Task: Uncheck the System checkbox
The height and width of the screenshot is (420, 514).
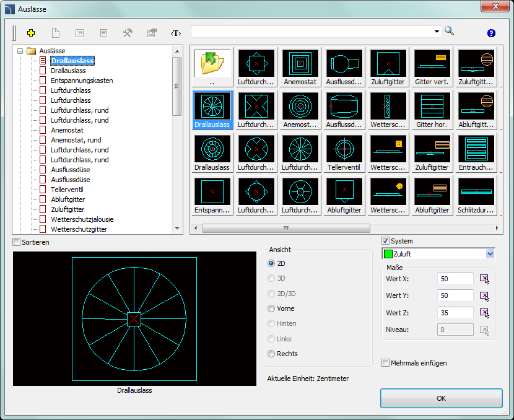Action: pos(386,241)
